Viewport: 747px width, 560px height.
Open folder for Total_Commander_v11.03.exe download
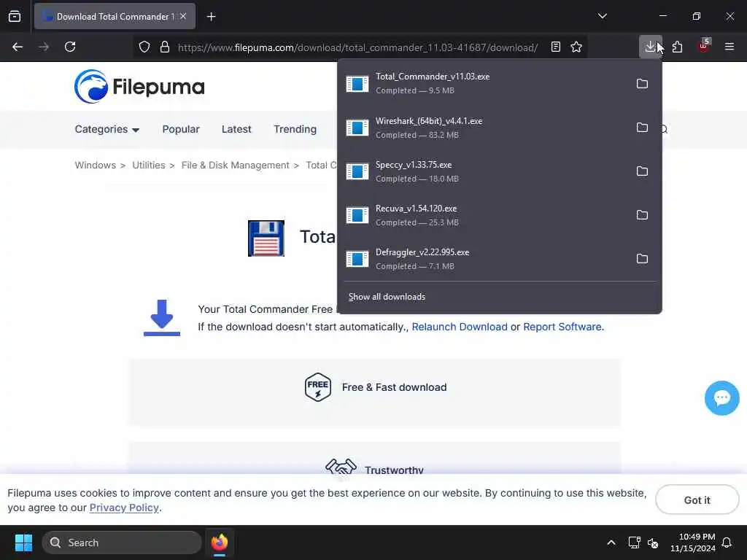(x=642, y=84)
